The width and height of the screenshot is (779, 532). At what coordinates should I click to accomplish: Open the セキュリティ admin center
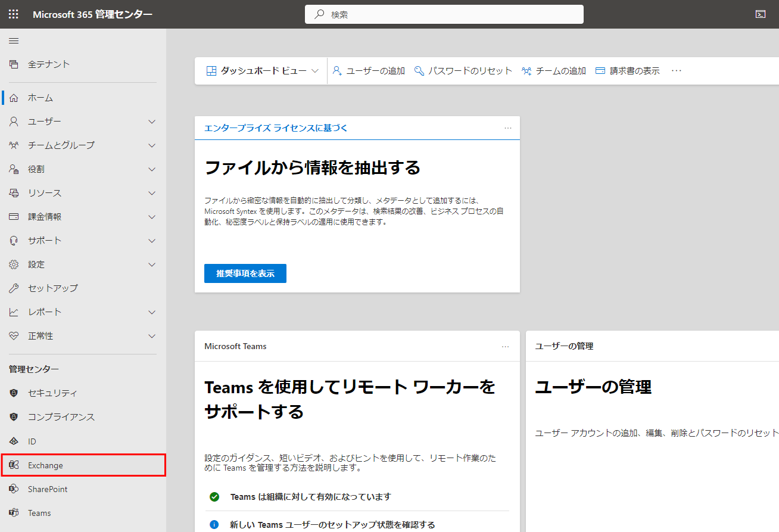pos(83,393)
